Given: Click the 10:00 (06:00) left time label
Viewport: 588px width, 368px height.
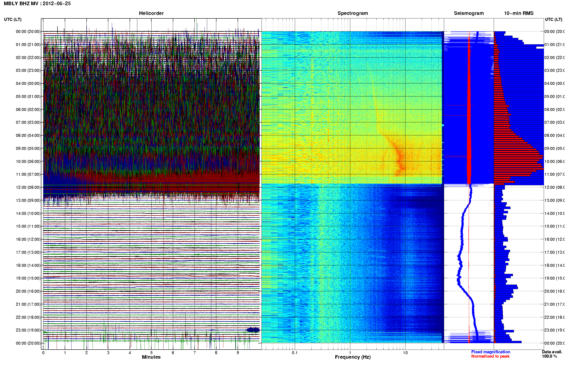Looking at the screenshot, I should (x=28, y=162).
